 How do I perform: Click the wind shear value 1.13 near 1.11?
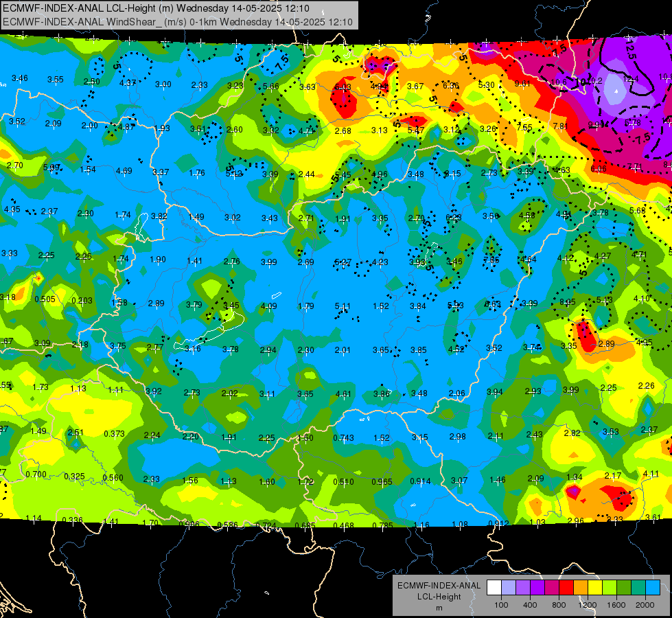78,389
